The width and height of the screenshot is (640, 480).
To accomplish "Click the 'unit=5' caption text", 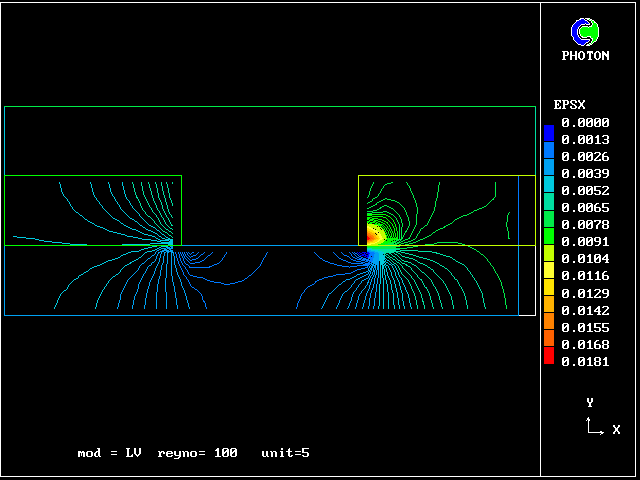I will click(x=285, y=453).
